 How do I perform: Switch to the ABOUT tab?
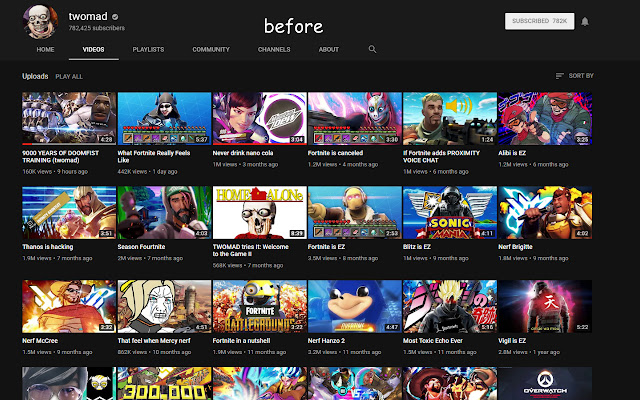point(329,49)
